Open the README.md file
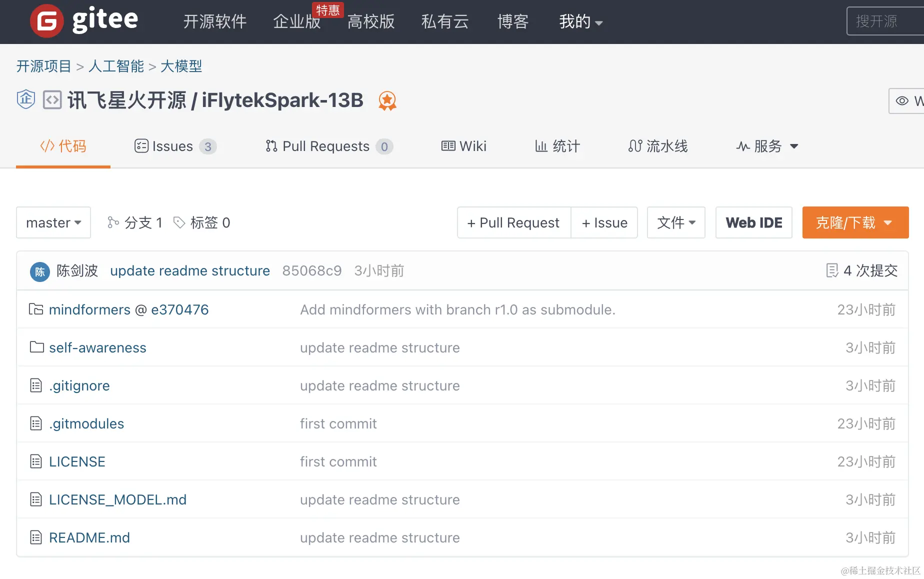 pos(89,537)
